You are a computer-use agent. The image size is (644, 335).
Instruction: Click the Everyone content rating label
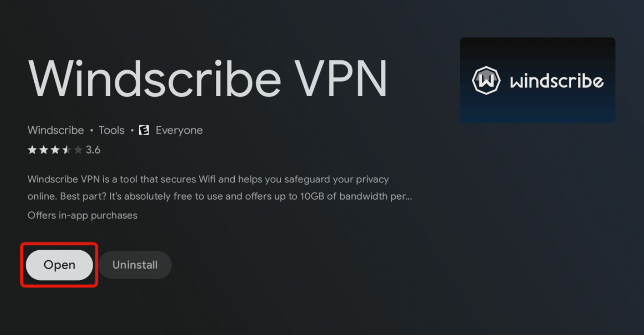(x=179, y=130)
